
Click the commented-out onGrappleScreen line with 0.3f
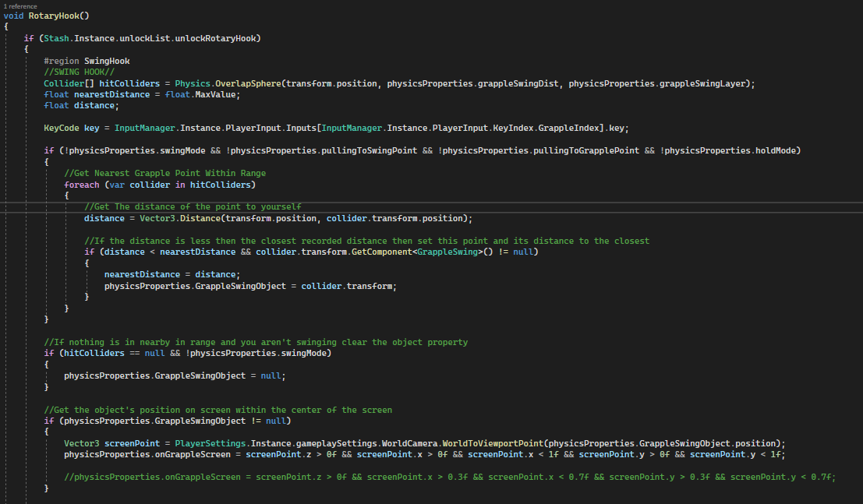450,477
